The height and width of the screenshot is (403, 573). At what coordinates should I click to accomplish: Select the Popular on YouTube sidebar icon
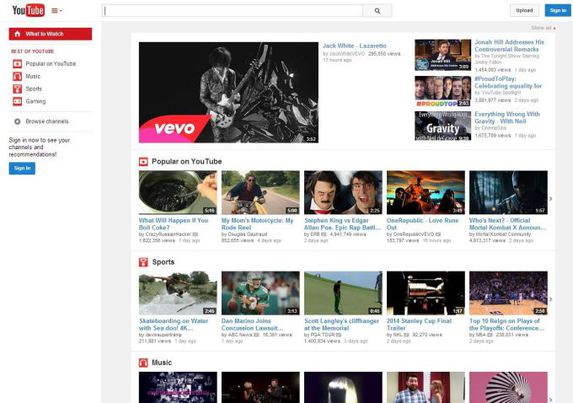click(x=17, y=64)
